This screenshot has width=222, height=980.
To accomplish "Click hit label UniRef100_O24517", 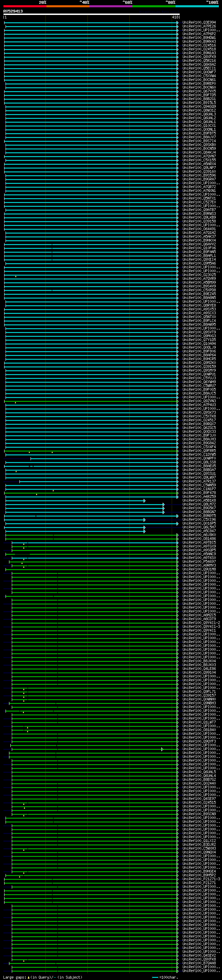I will (199, 420).
